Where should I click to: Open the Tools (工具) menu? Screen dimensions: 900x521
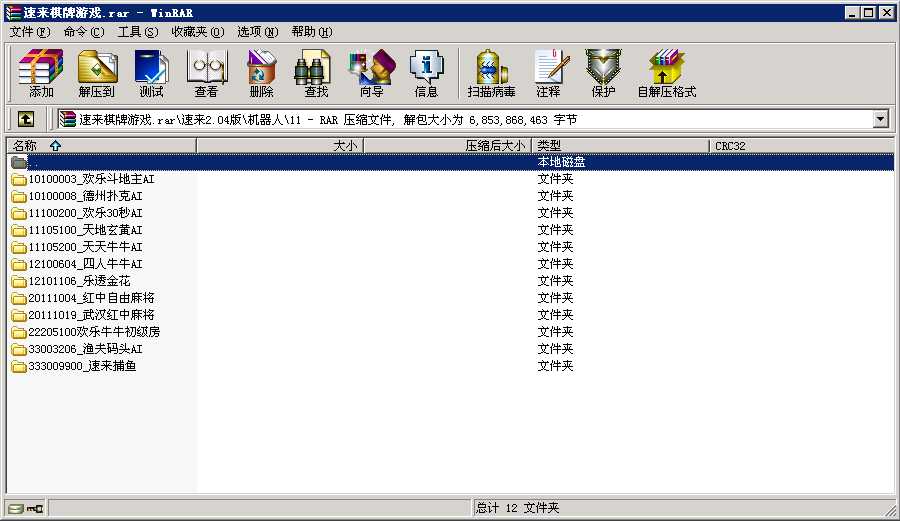(x=138, y=32)
